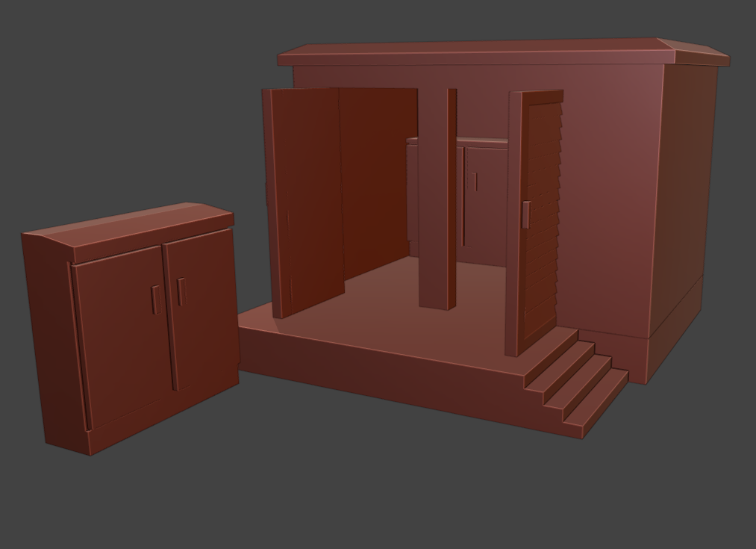Select the steps beside the platform

click(577, 383)
